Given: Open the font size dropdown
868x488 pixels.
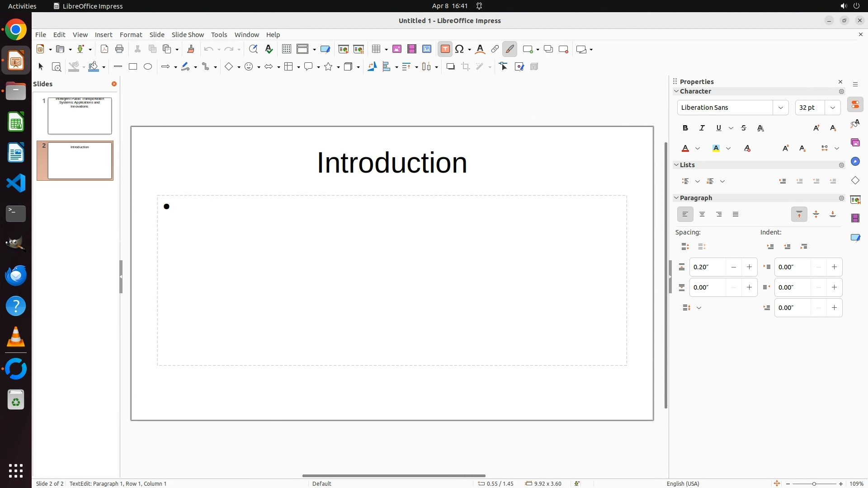Looking at the screenshot, I should coord(833,108).
